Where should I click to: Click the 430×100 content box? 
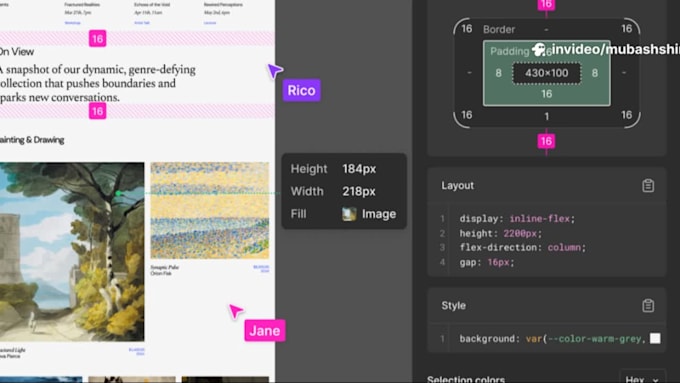[x=546, y=73]
